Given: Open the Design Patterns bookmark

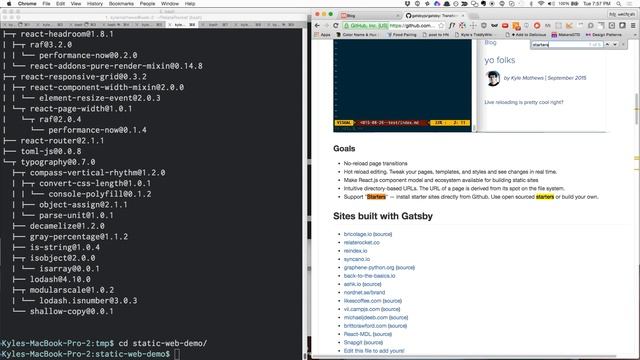Looking at the screenshot, I should 603,35.
